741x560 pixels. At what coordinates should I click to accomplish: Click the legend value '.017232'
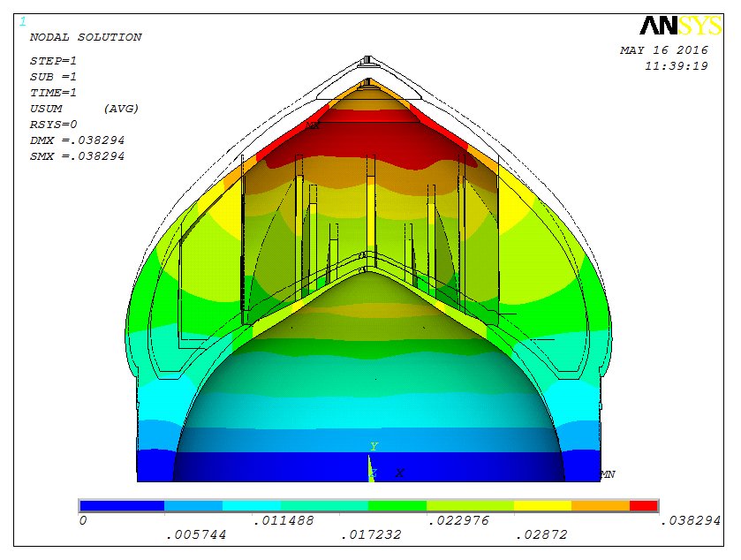371,535
